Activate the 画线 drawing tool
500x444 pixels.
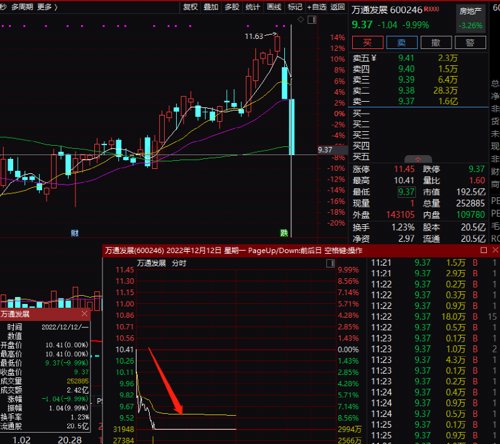tap(274, 7)
